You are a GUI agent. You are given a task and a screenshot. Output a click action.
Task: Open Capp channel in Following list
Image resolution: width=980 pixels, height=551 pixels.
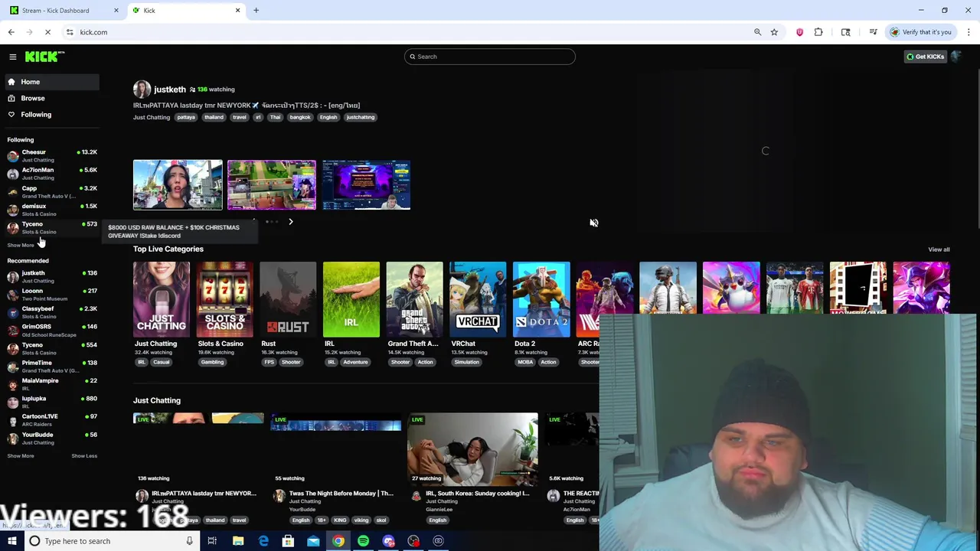coord(51,191)
